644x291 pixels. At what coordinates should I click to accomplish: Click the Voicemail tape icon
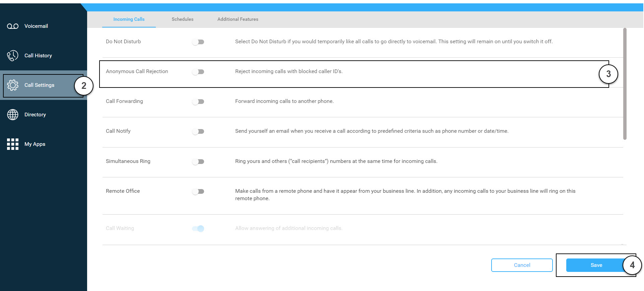(x=13, y=26)
